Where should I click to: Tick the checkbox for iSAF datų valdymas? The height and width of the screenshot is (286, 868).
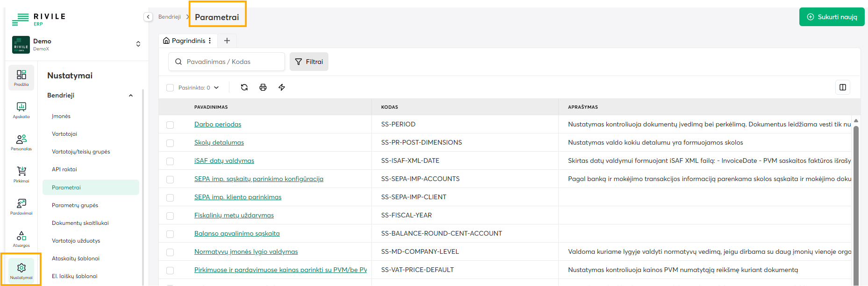170,161
